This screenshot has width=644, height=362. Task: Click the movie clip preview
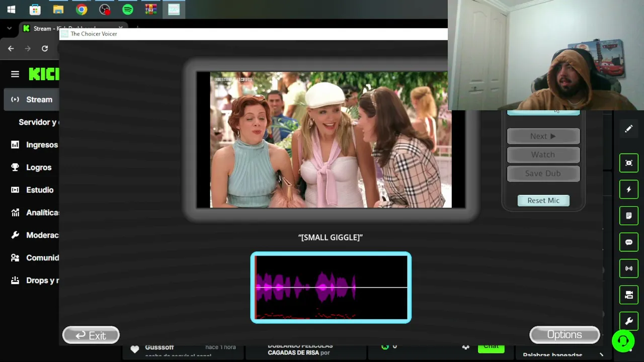(331, 140)
